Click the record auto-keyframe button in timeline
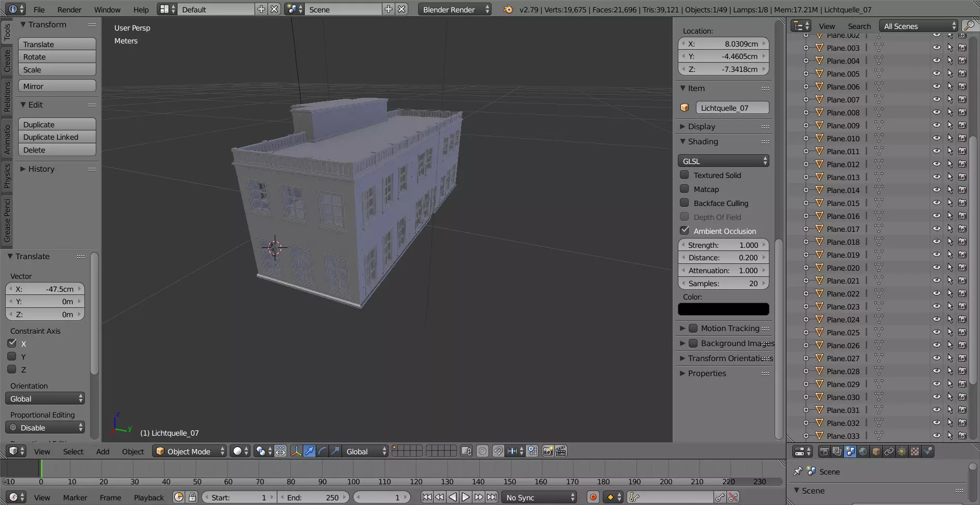 [x=593, y=497]
